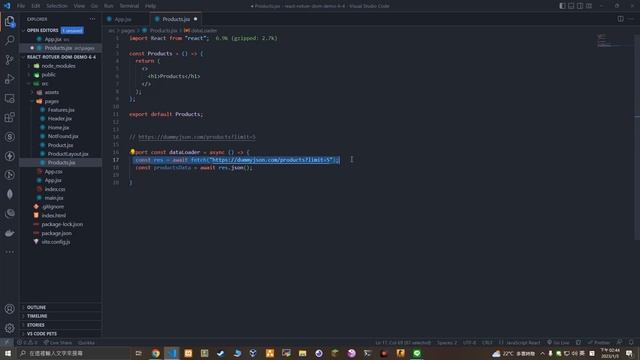Toggle the bottom panel layout icon
640x360 pixels.
pos(571,6)
